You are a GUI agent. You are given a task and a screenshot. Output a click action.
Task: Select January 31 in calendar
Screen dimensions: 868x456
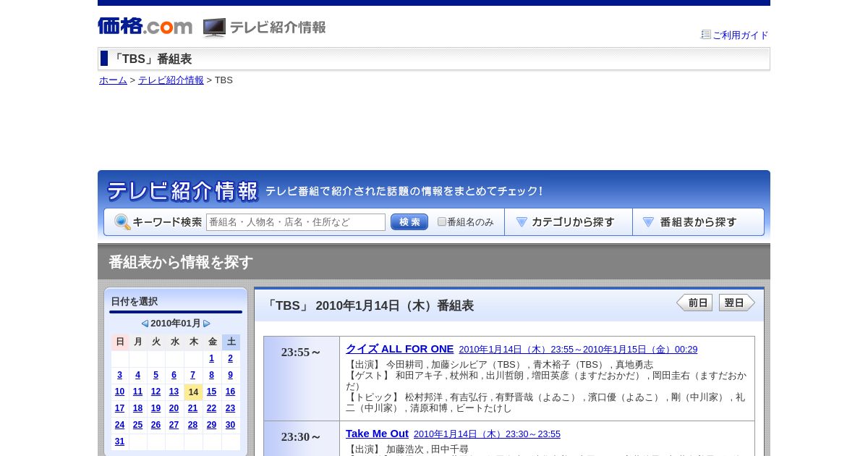(119, 442)
